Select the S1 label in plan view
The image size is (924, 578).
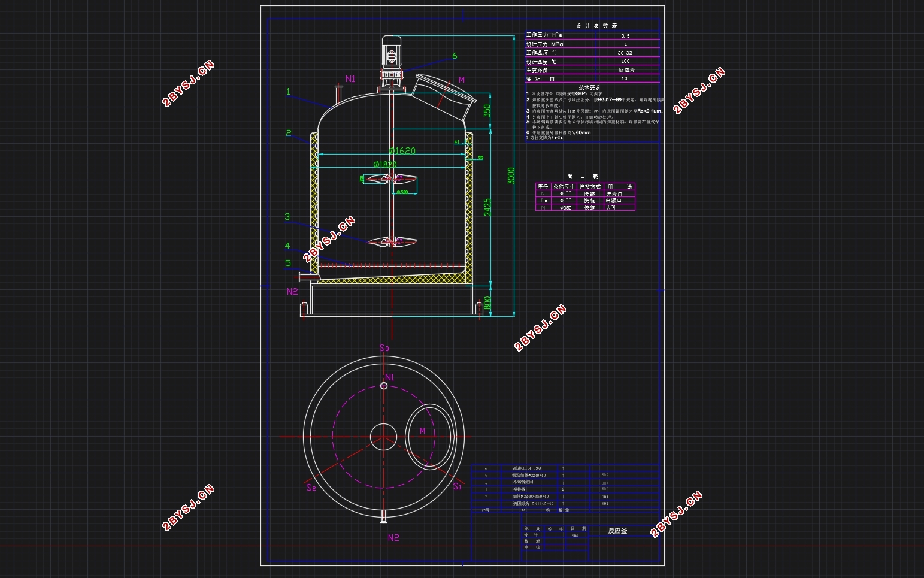pos(457,486)
